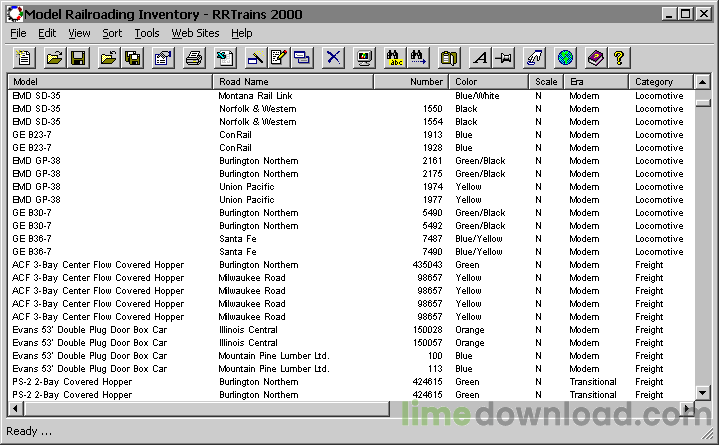Click the Scale column header
Screen dimensions: 719x445
click(546, 82)
